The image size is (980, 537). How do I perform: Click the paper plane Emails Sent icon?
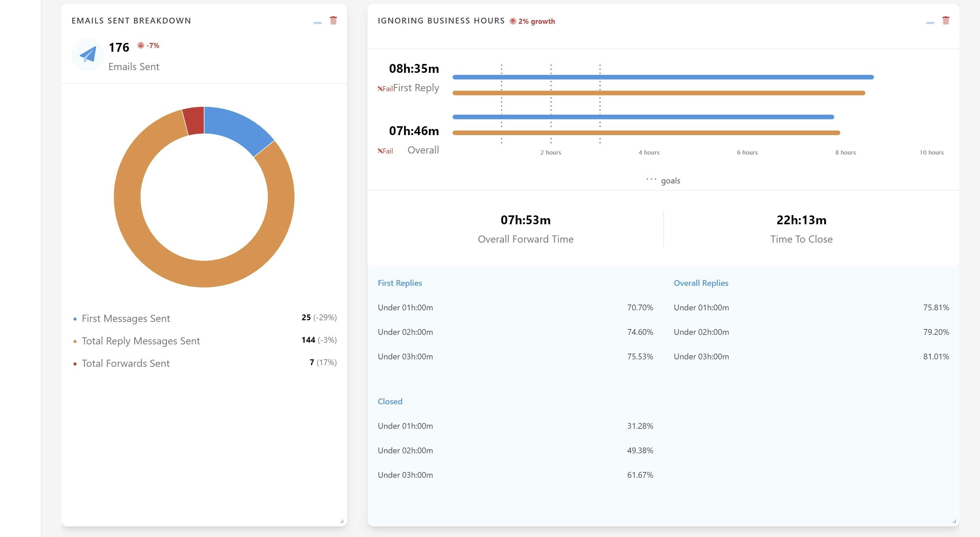(88, 55)
